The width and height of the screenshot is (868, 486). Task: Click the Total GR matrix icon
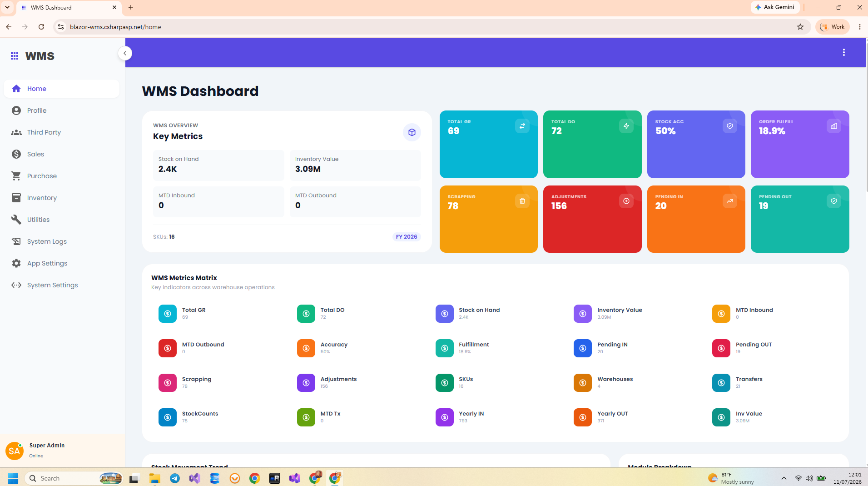[168, 314]
